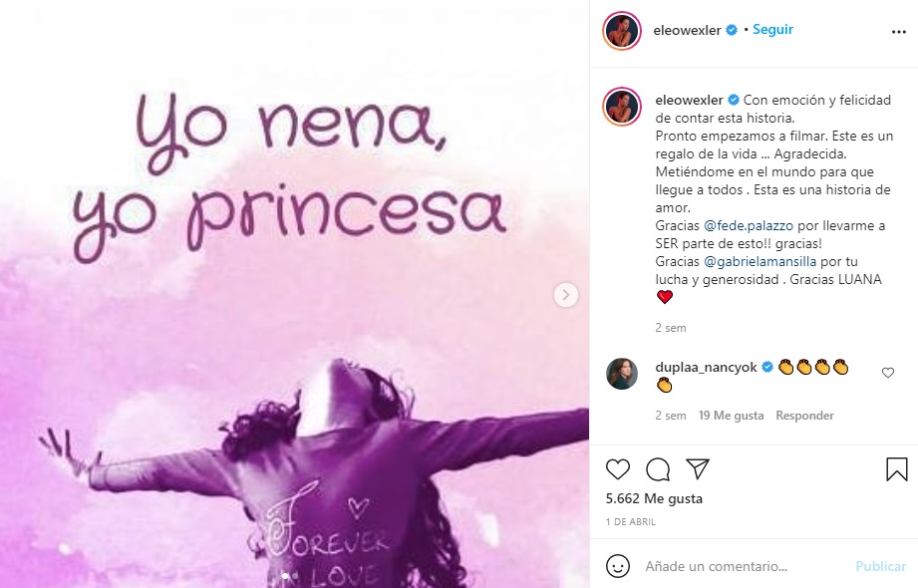Follow eleowexler with the Seguir button
918x588 pixels.
click(772, 30)
